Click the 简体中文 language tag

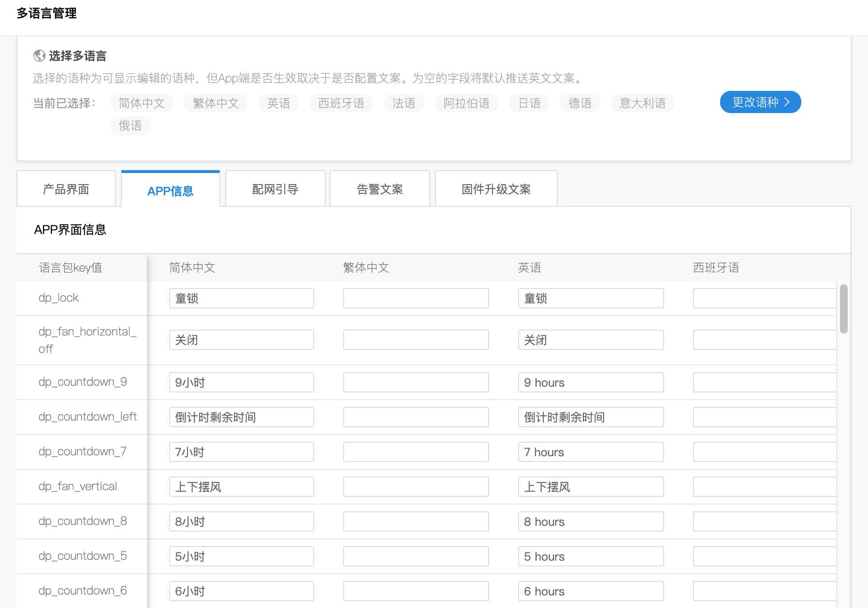click(142, 103)
